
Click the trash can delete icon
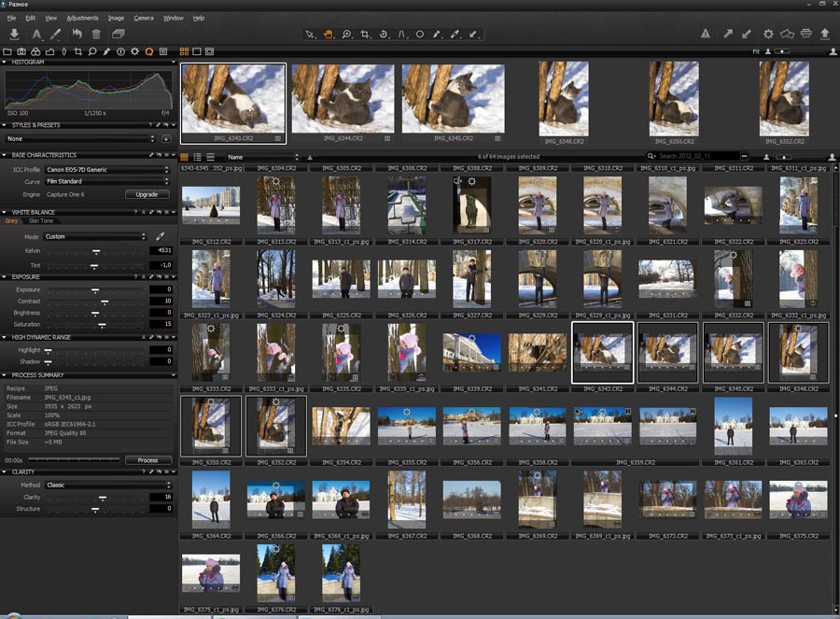96,35
